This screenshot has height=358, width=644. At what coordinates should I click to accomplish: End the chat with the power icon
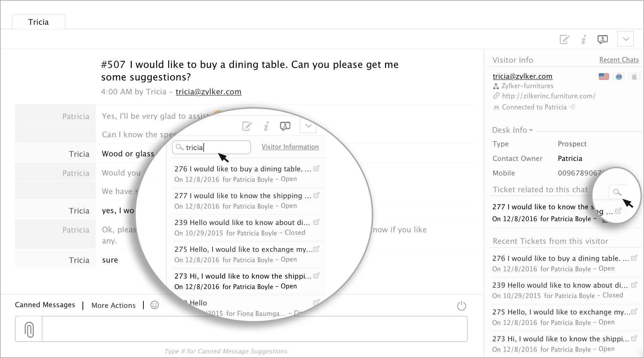point(461,306)
